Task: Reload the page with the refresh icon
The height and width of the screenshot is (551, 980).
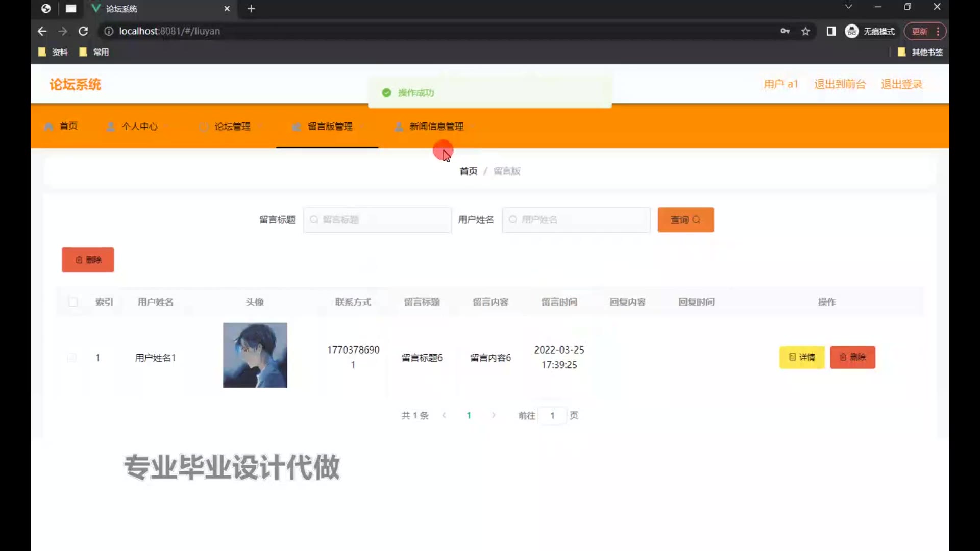Action: [x=83, y=31]
